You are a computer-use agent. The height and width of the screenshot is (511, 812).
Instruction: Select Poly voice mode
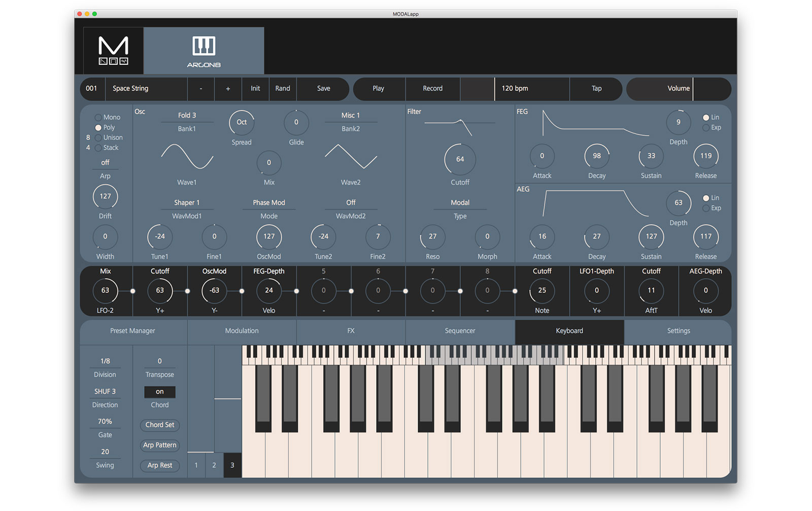click(x=98, y=127)
